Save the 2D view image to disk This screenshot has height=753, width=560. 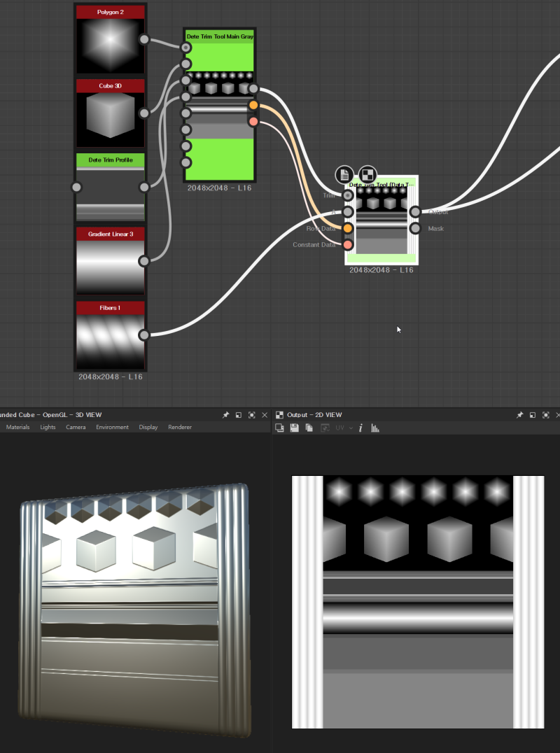(294, 428)
